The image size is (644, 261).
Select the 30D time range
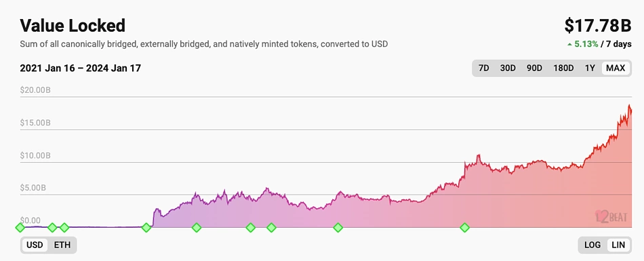508,68
